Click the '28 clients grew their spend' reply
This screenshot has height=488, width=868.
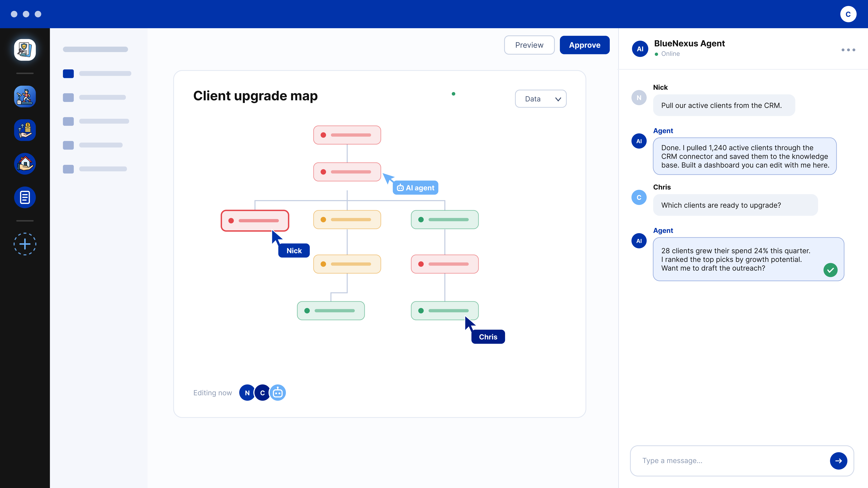(748, 259)
